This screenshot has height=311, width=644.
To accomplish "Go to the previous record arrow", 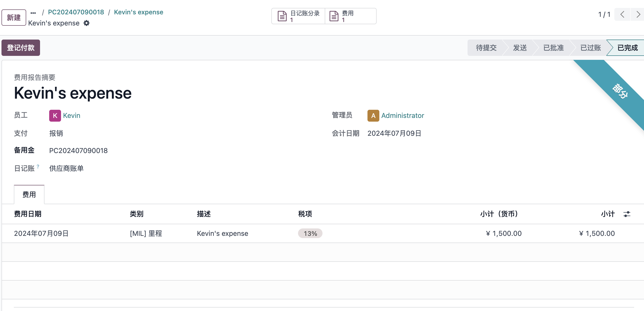I will click(622, 15).
